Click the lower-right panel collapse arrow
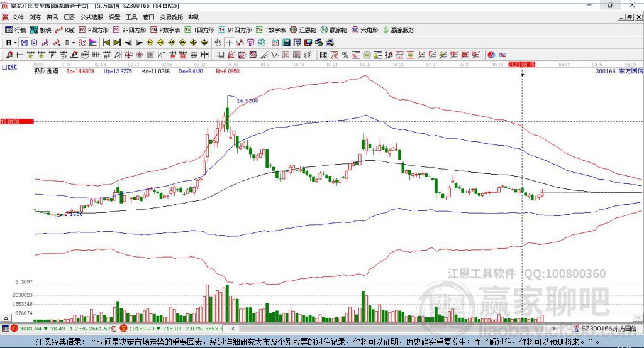The height and width of the screenshot is (348, 644). tap(638, 318)
